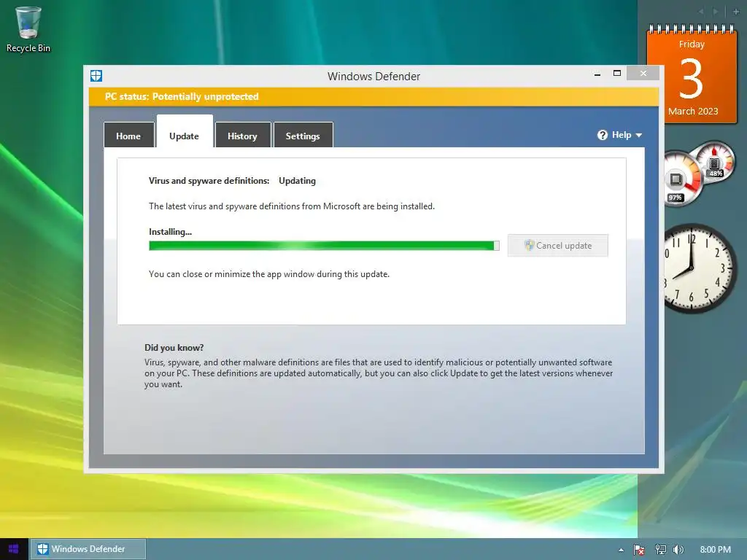Viewport: 747px width, 560px height.
Task: Click the Start button on the taskbar
Action: click(13, 549)
